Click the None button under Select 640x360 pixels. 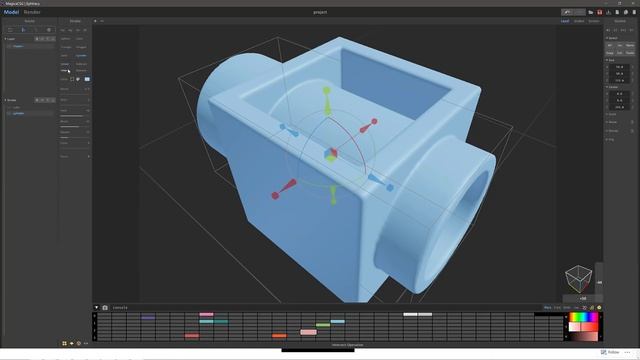(x=630, y=45)
